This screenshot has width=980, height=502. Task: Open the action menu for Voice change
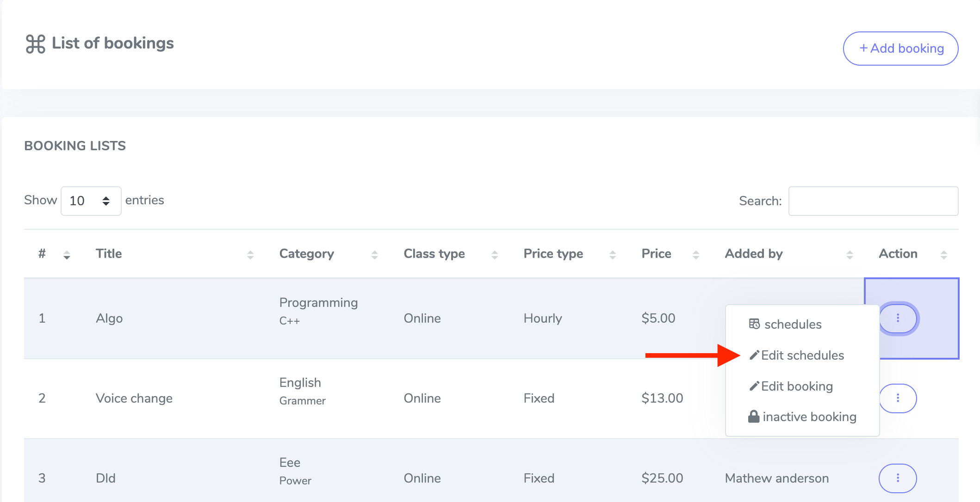[x=898, y=398]
